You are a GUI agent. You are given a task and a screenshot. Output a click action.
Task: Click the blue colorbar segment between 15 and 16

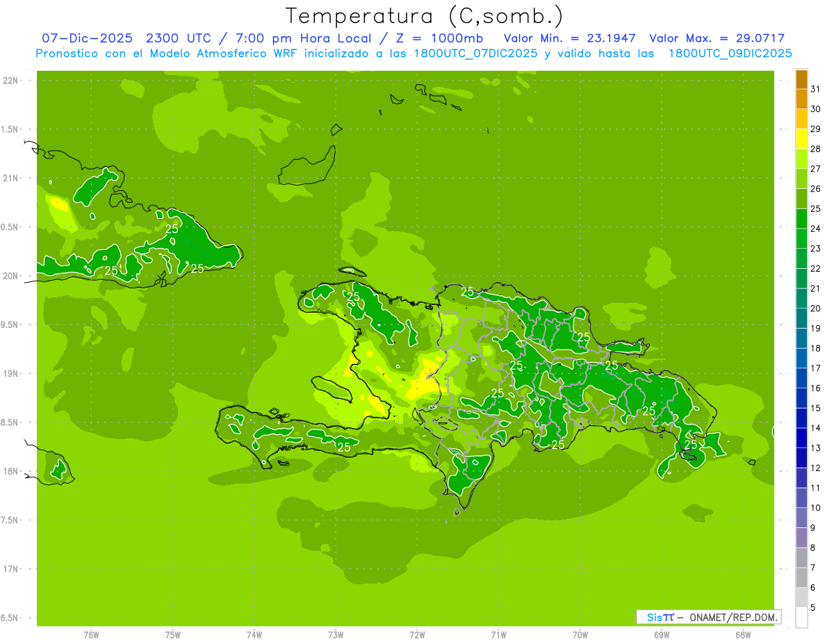[x=801, y=398]
